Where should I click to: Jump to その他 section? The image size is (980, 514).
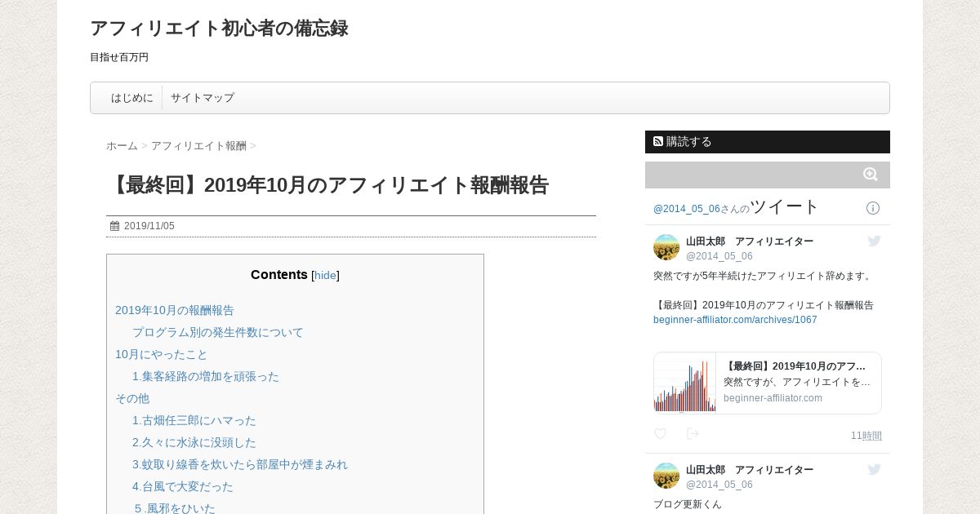point(132,399)
